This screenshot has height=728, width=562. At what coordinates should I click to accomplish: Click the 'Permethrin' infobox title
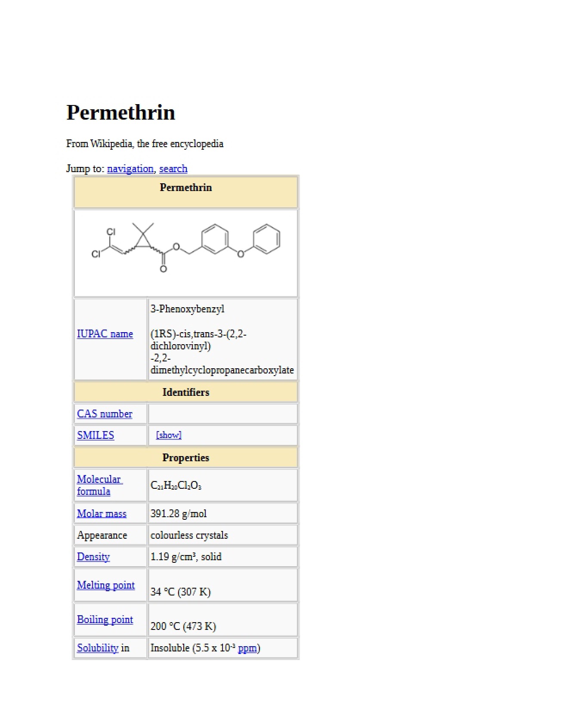click(186, 188)
